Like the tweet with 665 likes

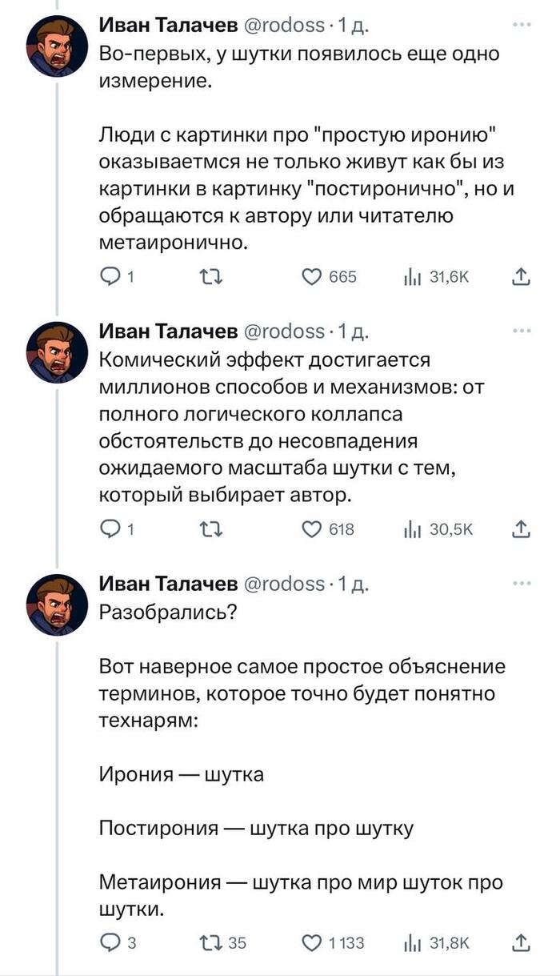(313, 277)
